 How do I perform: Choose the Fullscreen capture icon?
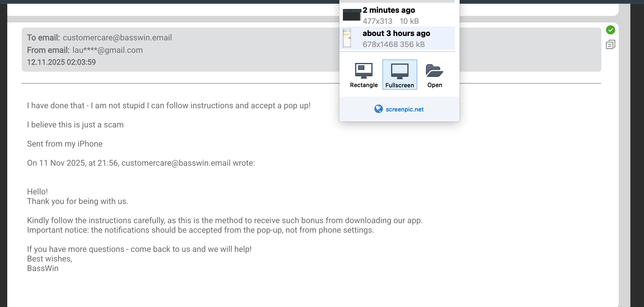tap(400, 71)
